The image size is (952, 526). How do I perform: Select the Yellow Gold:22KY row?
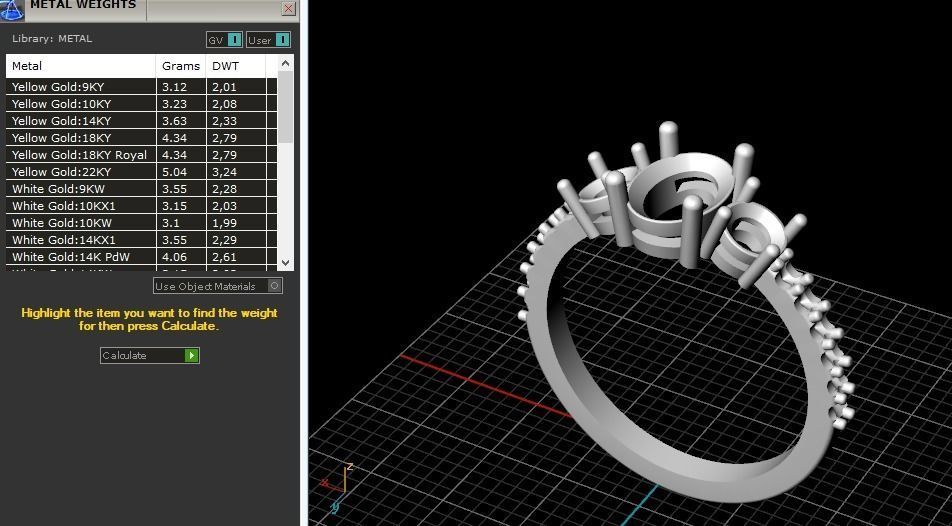[x=141, y=172]
